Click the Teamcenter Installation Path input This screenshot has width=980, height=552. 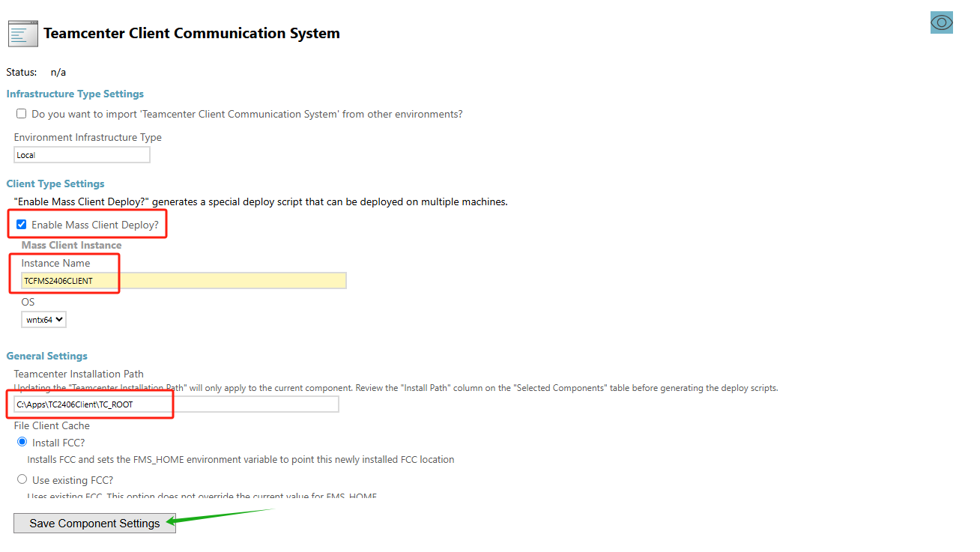tap(176, 404)
